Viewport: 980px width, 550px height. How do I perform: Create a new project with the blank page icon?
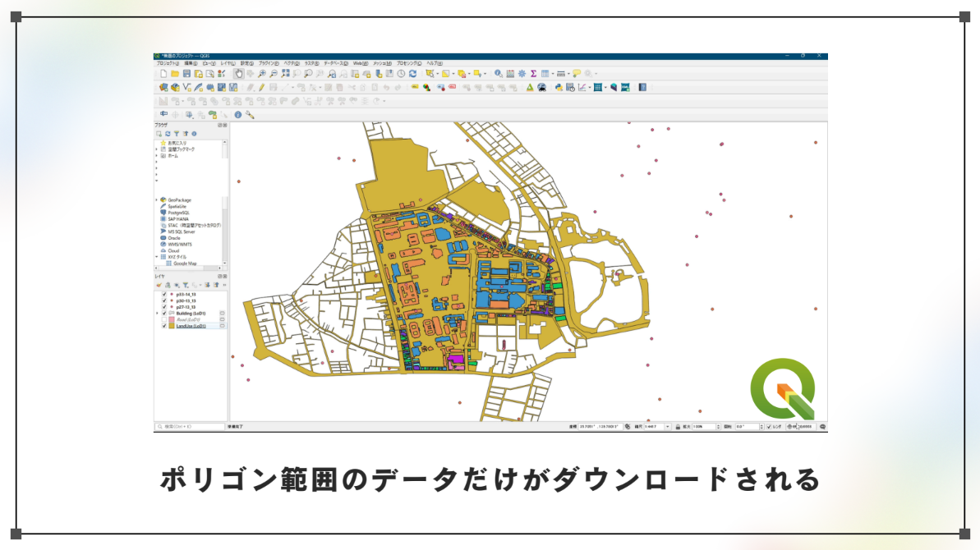[x=163, y=74]
